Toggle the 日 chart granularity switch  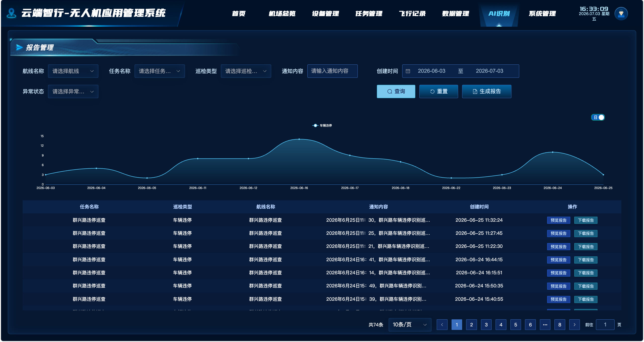coord(598,117)
